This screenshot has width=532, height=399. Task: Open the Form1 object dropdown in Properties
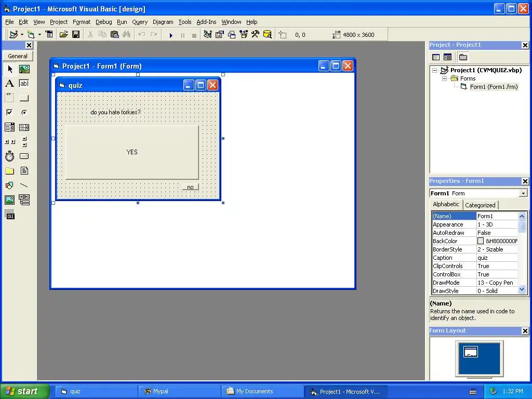point(523,193)
